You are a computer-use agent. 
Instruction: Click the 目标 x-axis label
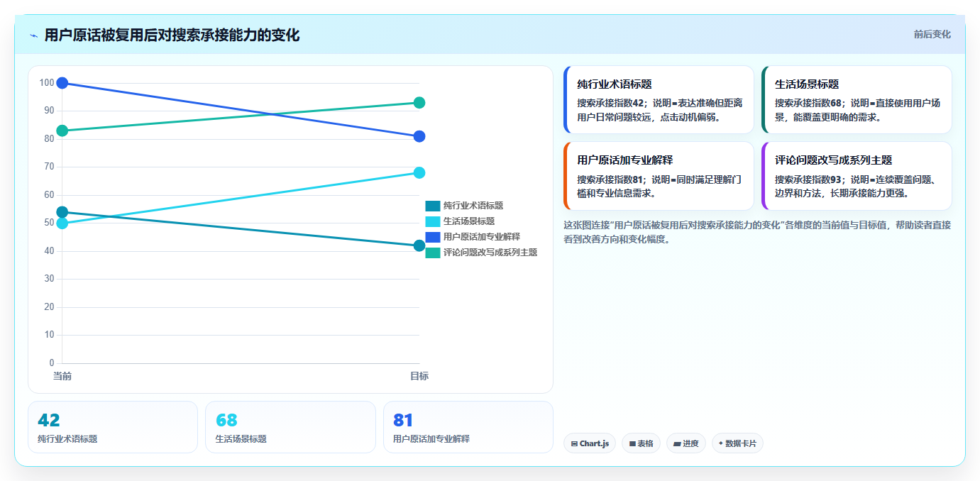(419, 376)
